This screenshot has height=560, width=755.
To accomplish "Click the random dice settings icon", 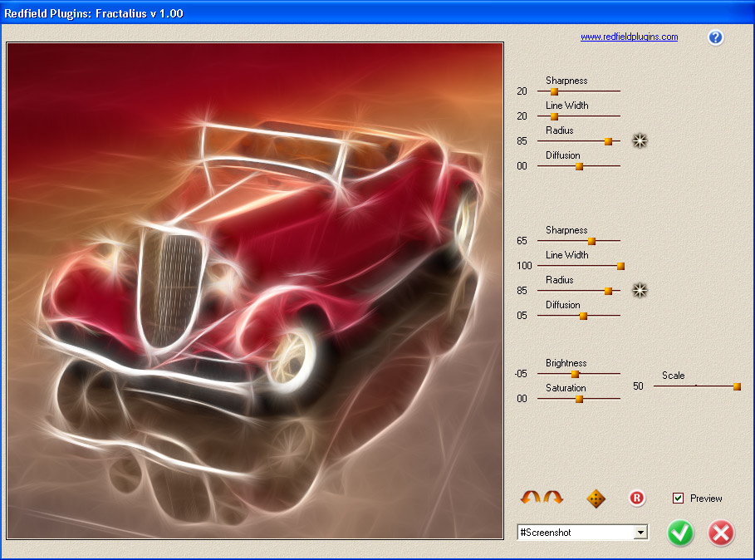I will 596,499.
